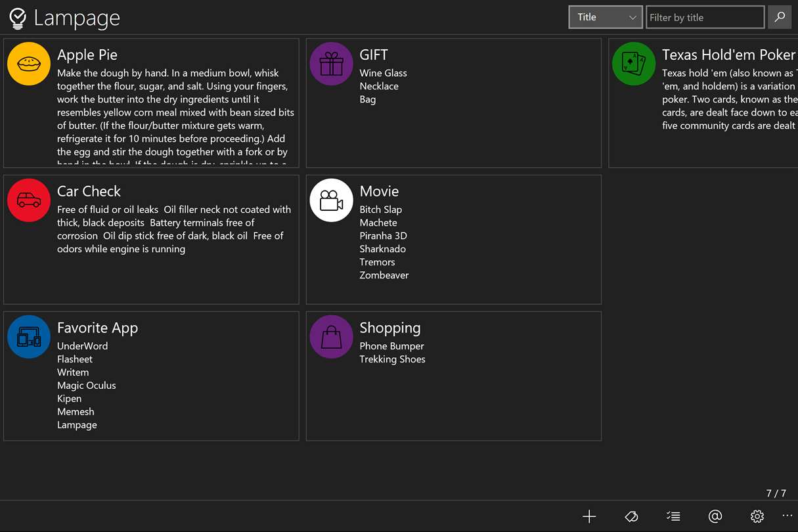Open the Title sort dropdown
Viewport: 798px width, 532px height.
(605, 17)
